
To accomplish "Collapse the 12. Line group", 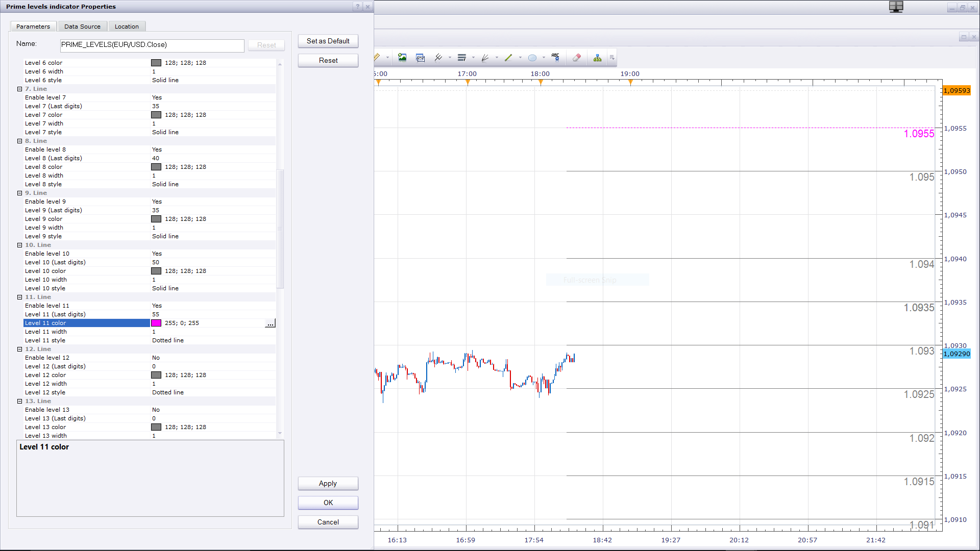I will (20, 349).
